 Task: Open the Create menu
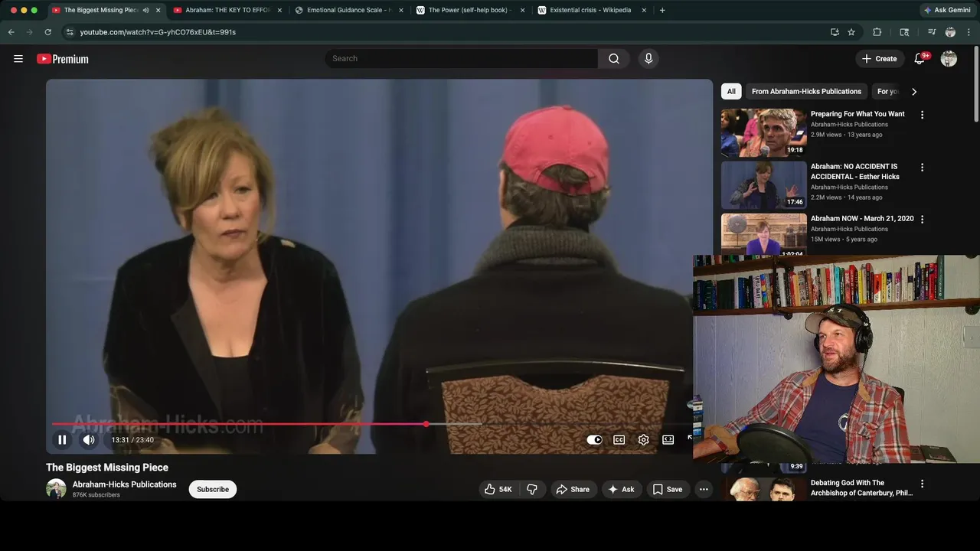(879, 59)
